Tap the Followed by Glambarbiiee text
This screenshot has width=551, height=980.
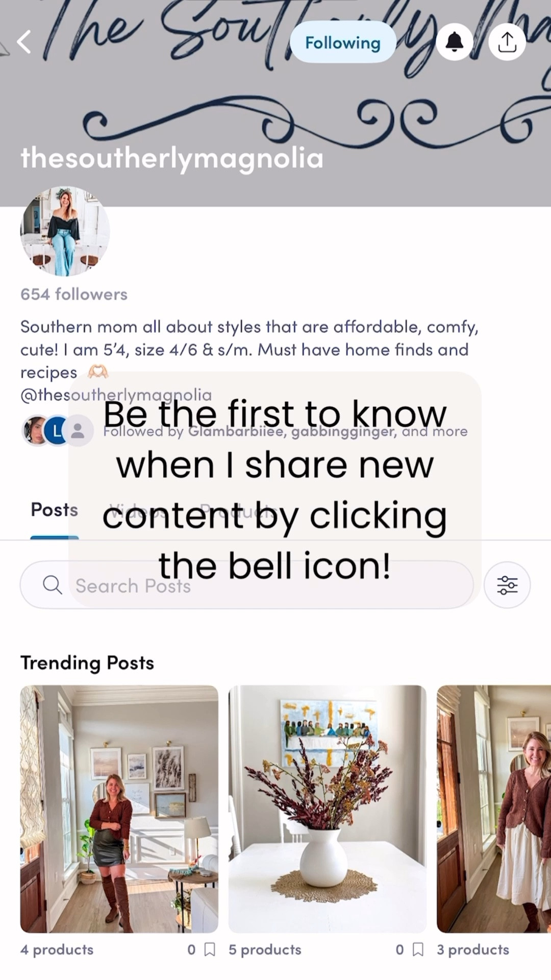[x=285, y=432]
